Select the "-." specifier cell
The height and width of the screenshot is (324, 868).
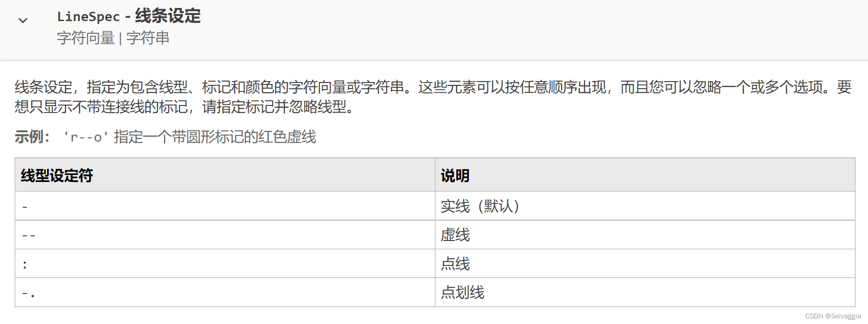pos(28,293)
